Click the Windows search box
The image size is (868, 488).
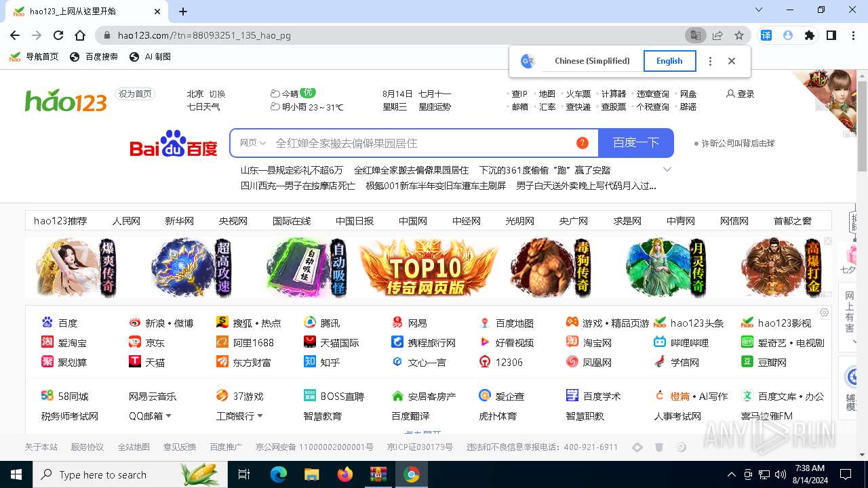click(130, 474)
